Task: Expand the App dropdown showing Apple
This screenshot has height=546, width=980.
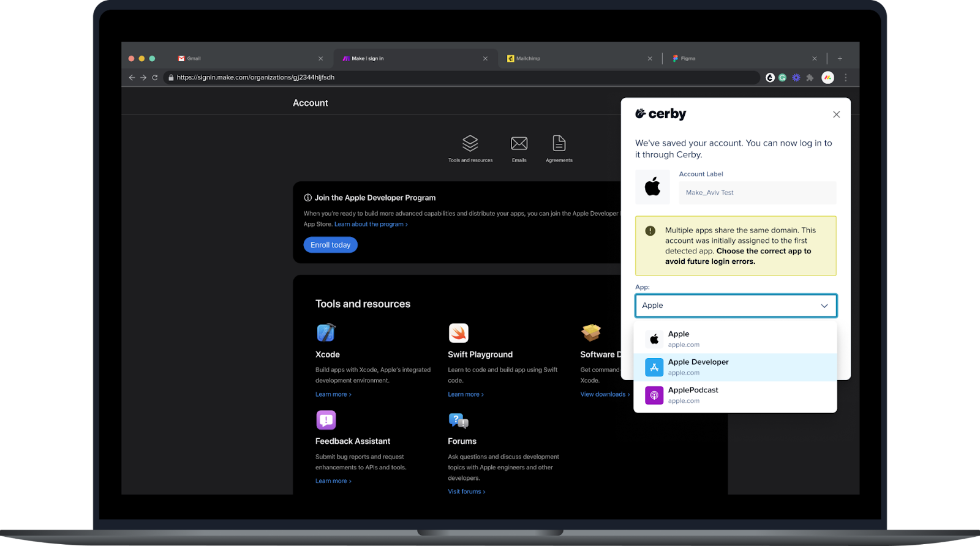Action: pyautogui.click(x=736, y=305)
